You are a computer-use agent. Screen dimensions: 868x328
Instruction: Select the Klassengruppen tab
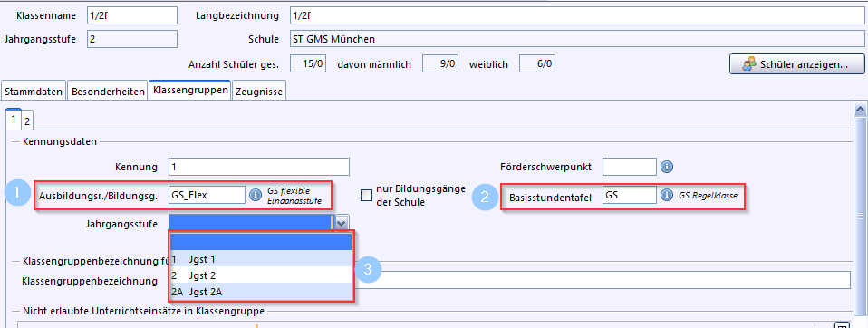pyautogui.click(x=190, y=91)
